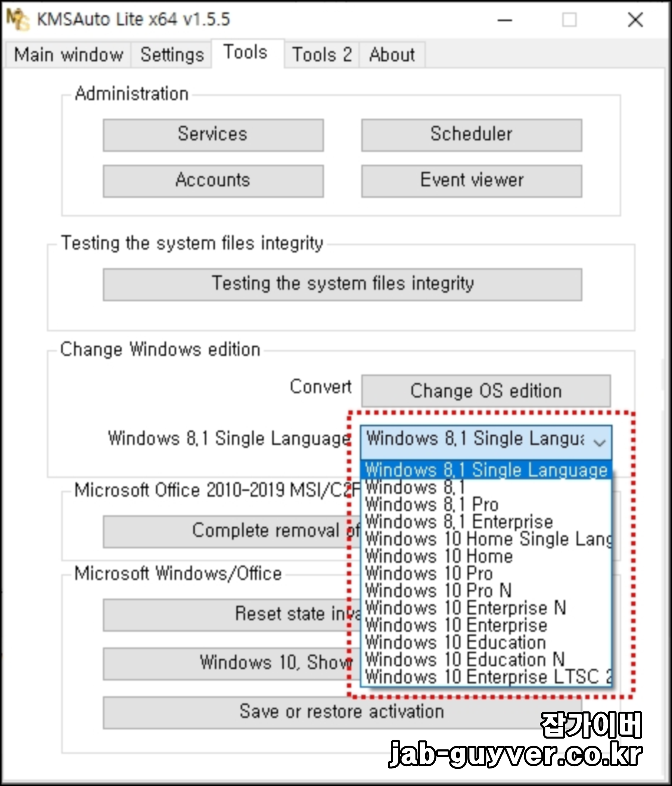Pick Windows 10 Pro from the list
Screen dimensions: 672x786
click(x=486, y=573)
